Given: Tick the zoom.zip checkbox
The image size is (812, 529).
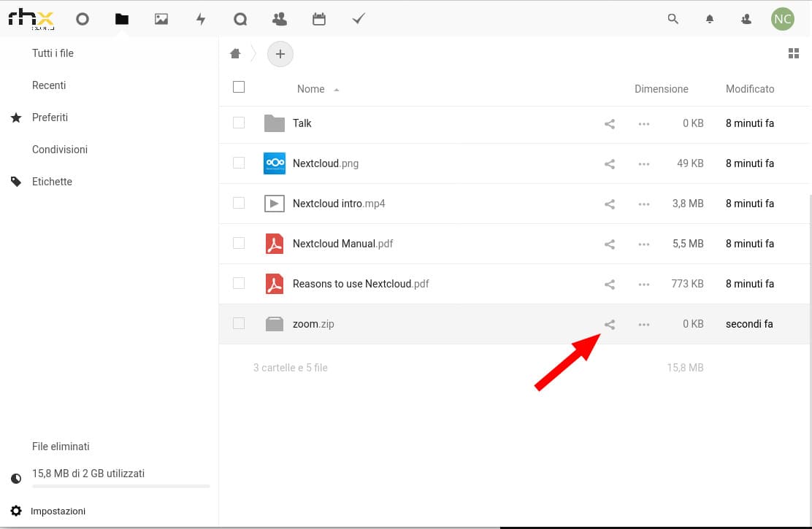Looking at the screenshot, I should pos(239,323).
